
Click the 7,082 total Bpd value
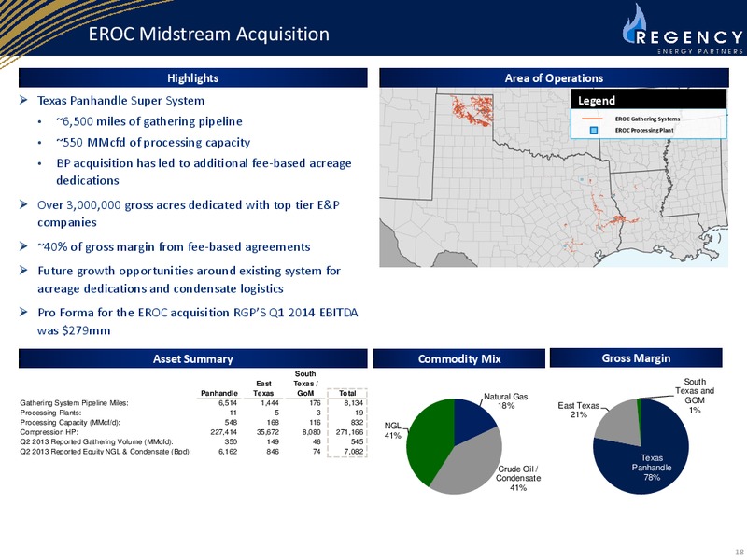point(353,452)
